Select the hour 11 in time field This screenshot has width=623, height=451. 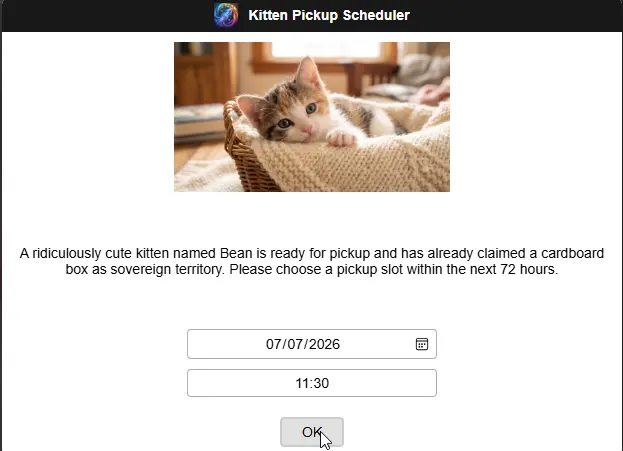click(x=302, y=383)
